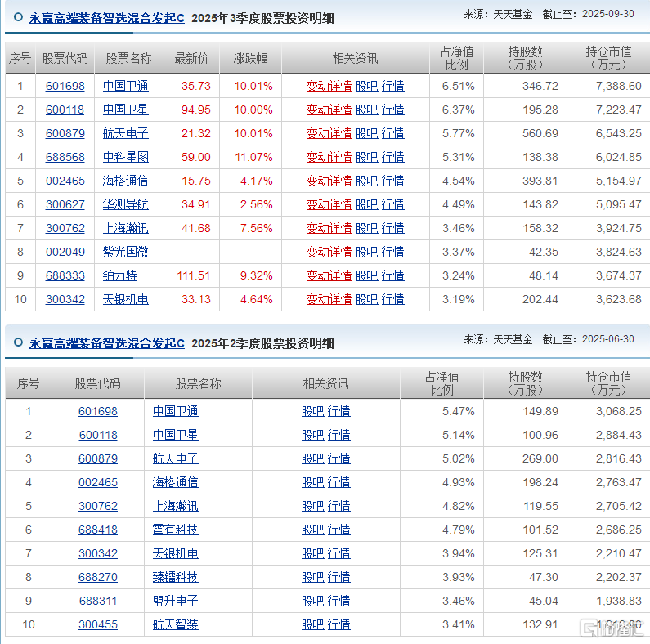
Task: Open 上海瀚讯 name link in Q3 table
Action: tap(126, 228)
